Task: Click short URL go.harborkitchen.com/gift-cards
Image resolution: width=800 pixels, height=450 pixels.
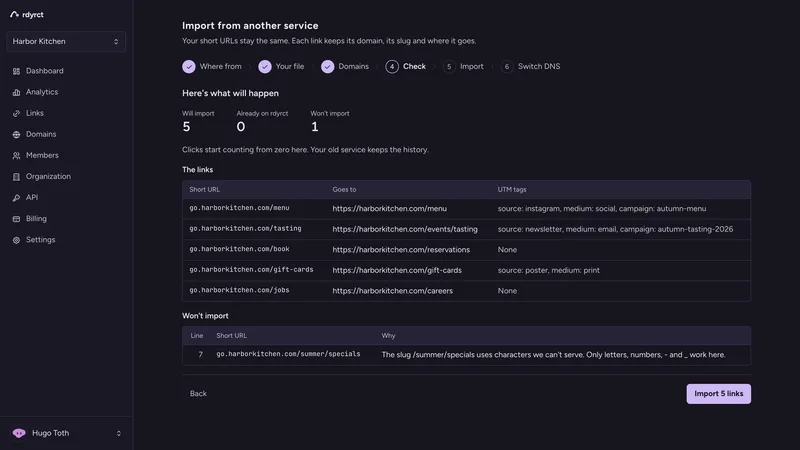Action: click(x=252, y=270)
